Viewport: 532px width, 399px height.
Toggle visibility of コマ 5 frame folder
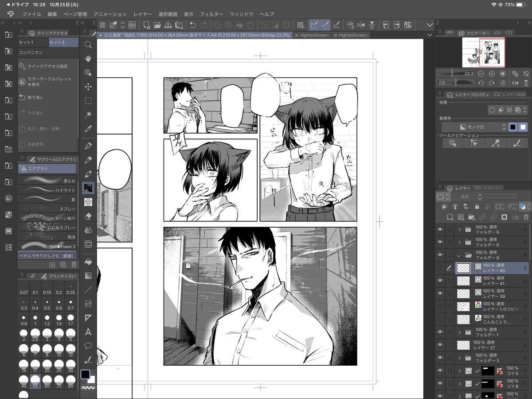(x=440, y=371)
